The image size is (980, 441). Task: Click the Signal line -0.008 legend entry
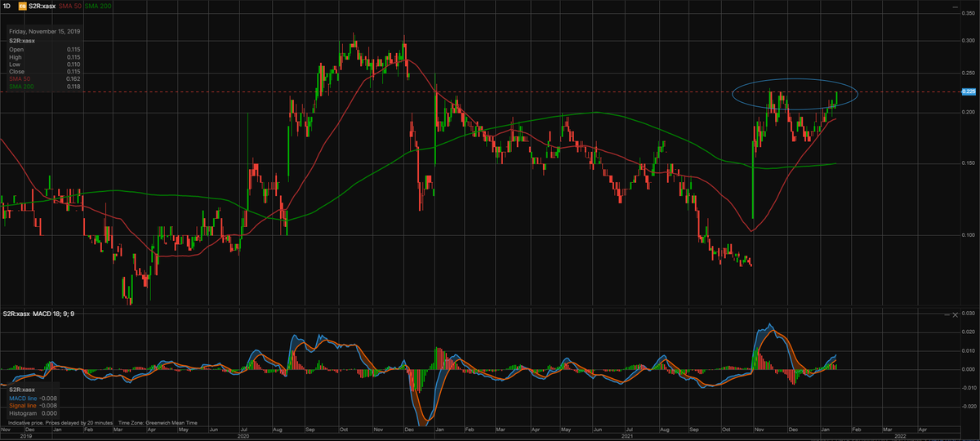(32, 407)
